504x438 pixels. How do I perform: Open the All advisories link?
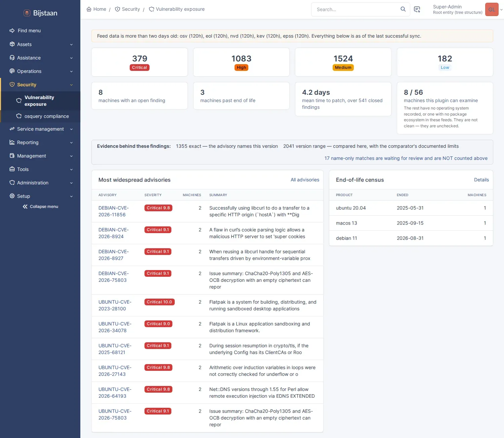(x=305, y=180)
